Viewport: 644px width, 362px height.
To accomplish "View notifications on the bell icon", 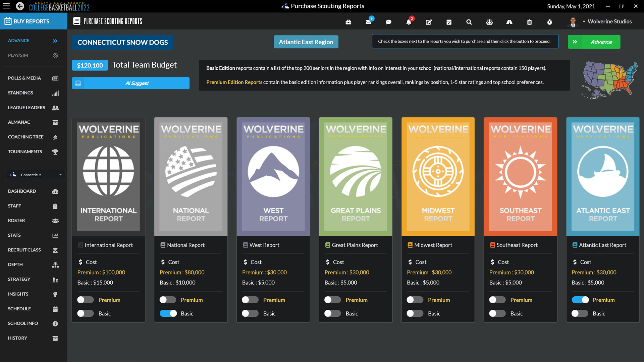I will [x=409, y=22].
